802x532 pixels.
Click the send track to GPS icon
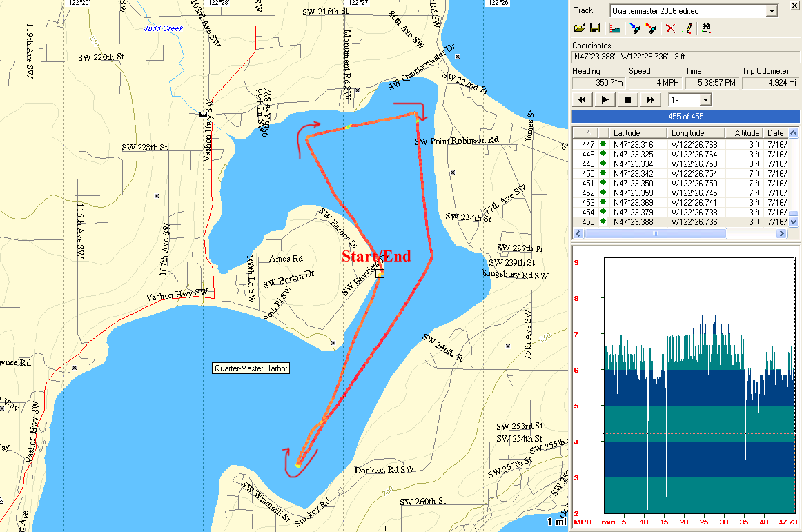click(x=635, y=28)
